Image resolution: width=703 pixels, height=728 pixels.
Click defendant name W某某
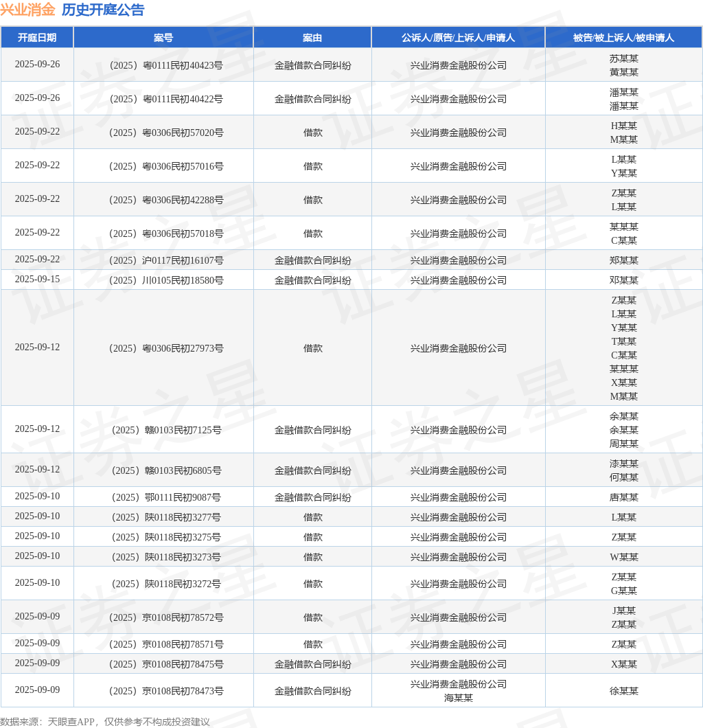tap(623, 557)
